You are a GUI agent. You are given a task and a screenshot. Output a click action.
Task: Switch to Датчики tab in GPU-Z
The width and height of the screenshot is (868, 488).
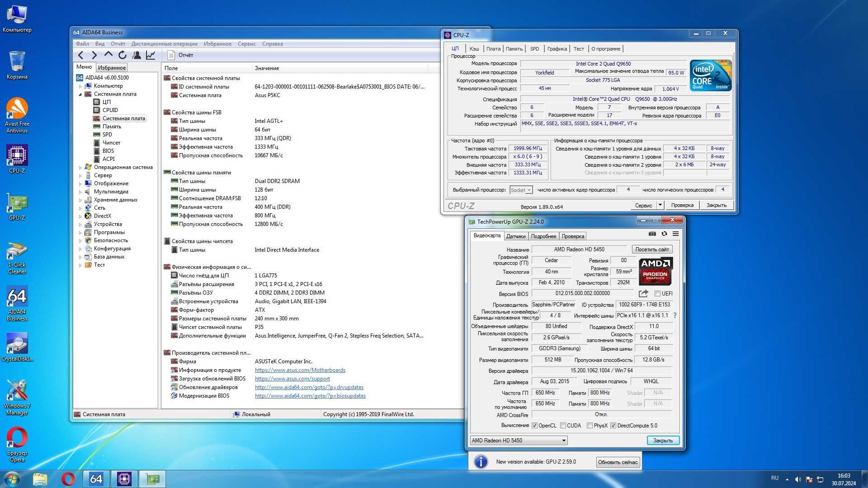coord(516,236)
